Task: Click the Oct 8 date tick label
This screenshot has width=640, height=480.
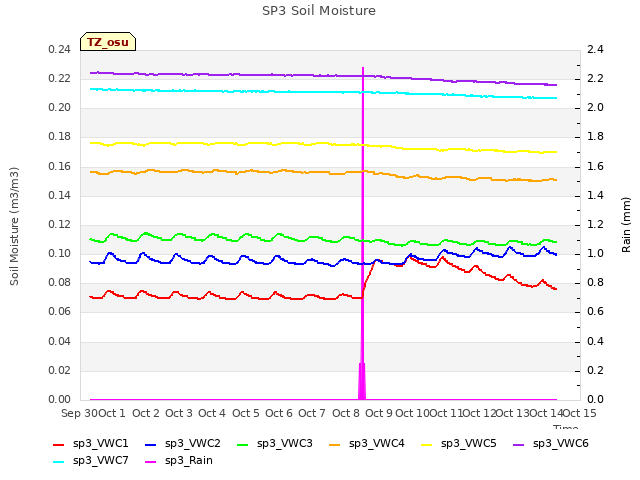Action: tap(346, 413)
